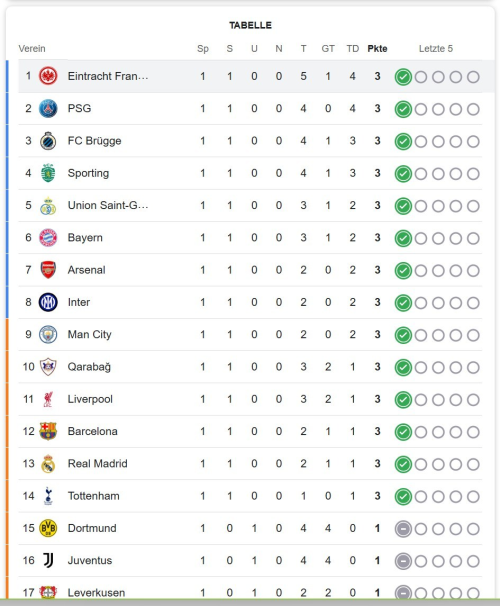
Task: Click the Eintracht Frankfurt club crest
Action: 48,76
